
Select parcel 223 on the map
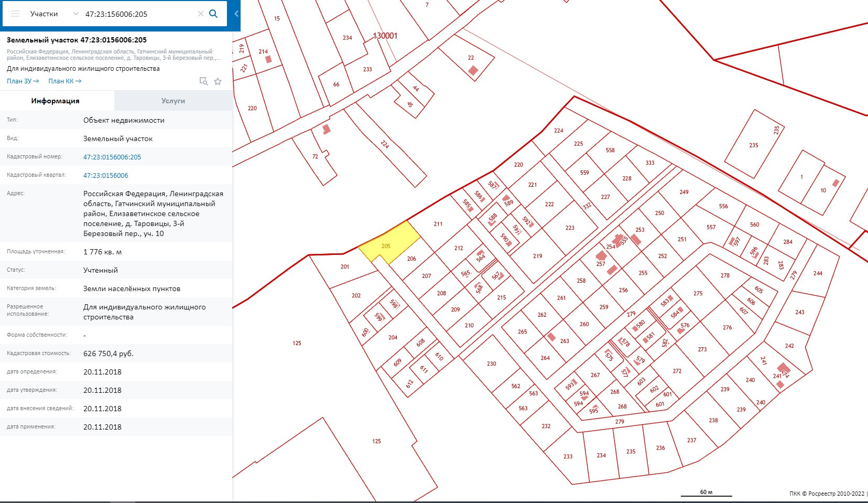pos(570,228)
